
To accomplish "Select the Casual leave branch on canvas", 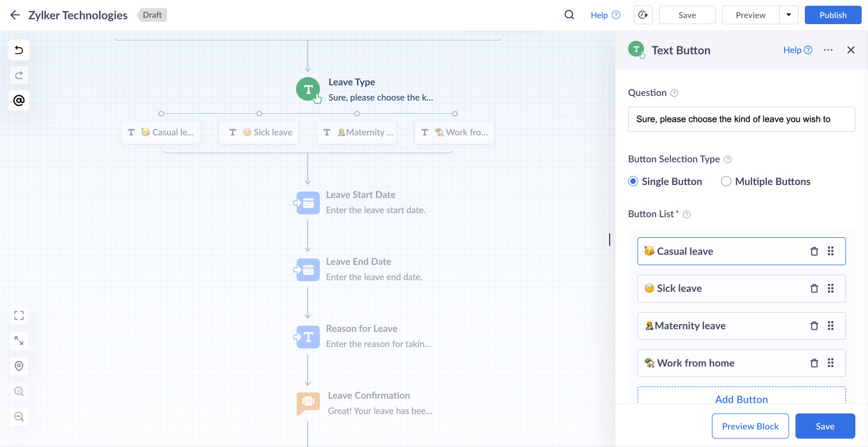I will (161, 132).
